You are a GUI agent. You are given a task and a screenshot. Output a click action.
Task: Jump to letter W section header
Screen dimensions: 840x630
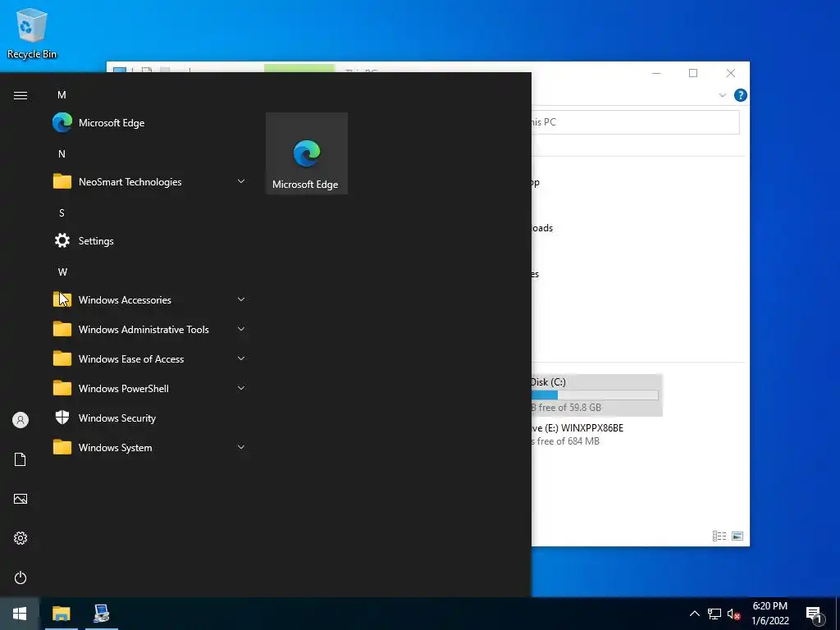[x=62, y=272]
